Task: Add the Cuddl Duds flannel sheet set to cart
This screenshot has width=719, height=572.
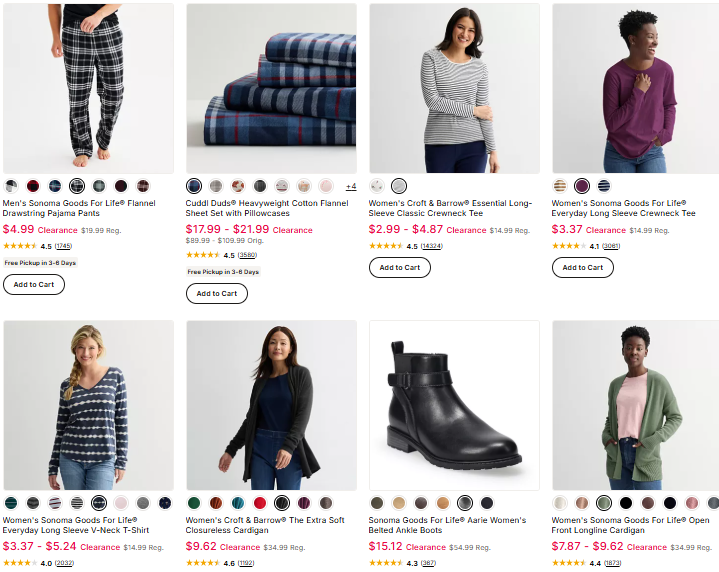Action: pos(217,293)
